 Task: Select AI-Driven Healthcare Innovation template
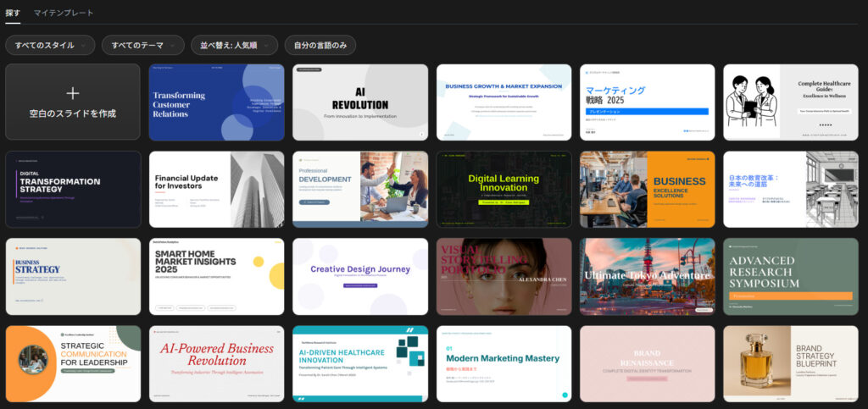point(360,363)
